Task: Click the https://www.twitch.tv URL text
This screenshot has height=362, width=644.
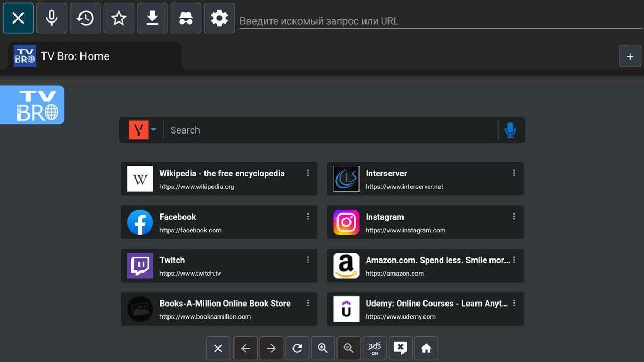Action: [190, 274]
